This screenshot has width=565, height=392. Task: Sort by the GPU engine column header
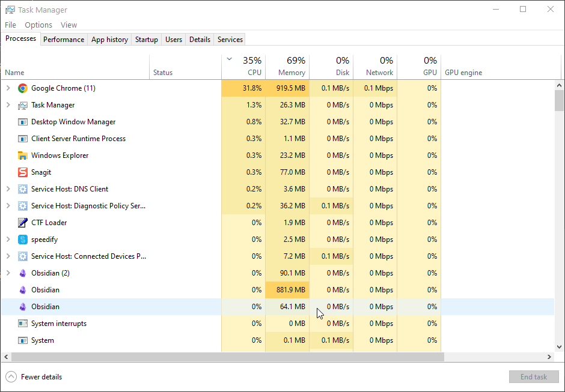point(501,67)
